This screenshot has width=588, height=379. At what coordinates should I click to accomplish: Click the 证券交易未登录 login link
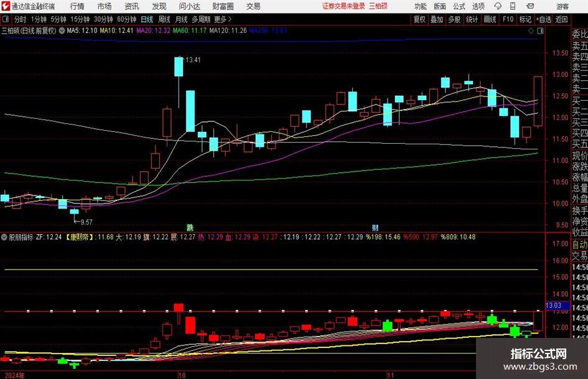343,6
